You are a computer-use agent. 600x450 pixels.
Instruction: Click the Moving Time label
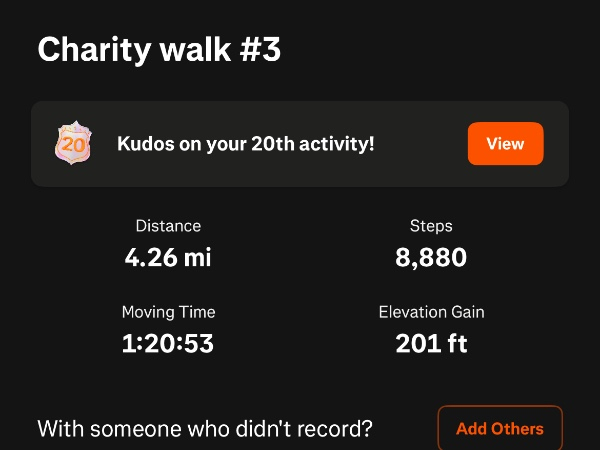pos(168,312)
